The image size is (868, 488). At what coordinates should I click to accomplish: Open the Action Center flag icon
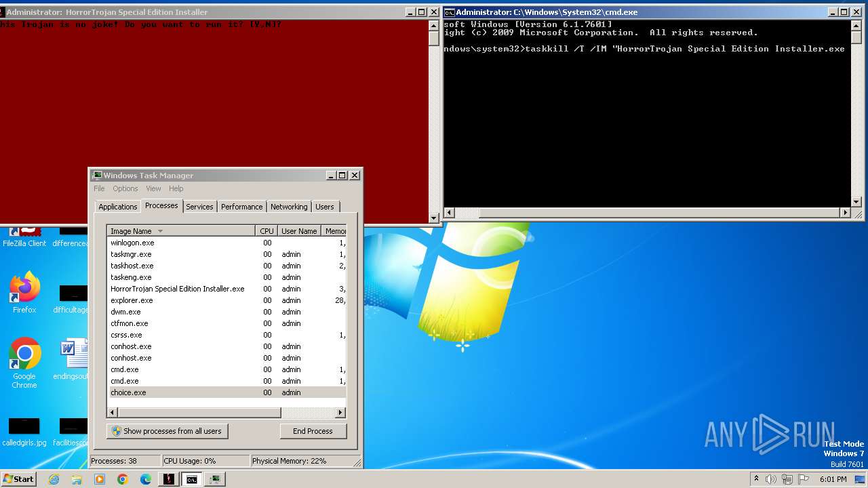(804, 479)
